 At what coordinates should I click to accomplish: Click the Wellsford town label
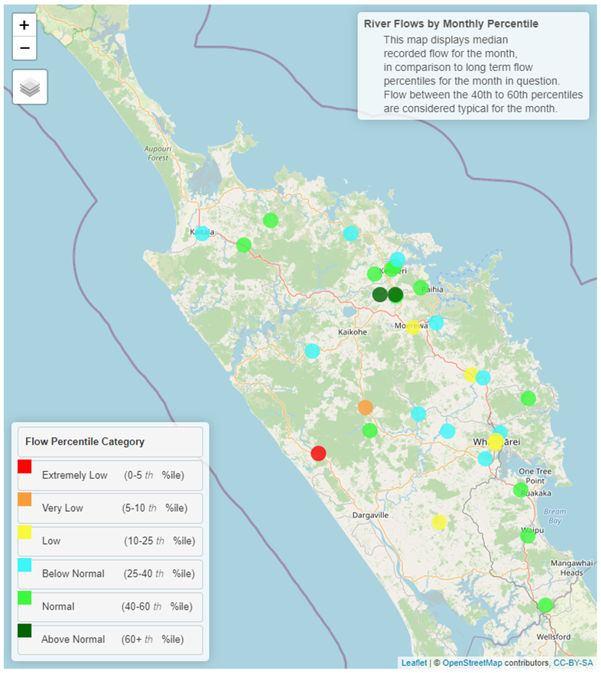click(553, 637)
